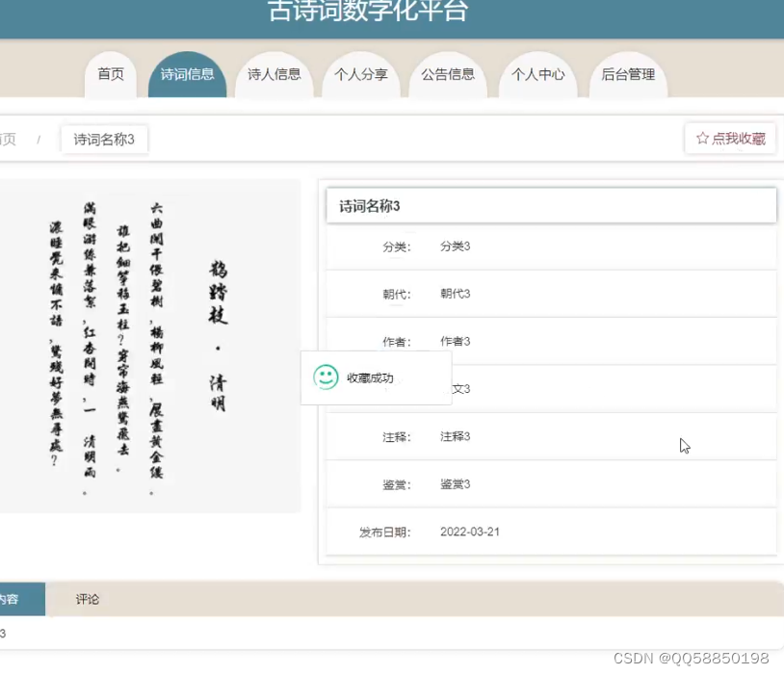The width and height of the screenshot is (784, 675).
Task: Switch to the 评论 tab
Action: point(88,599)
